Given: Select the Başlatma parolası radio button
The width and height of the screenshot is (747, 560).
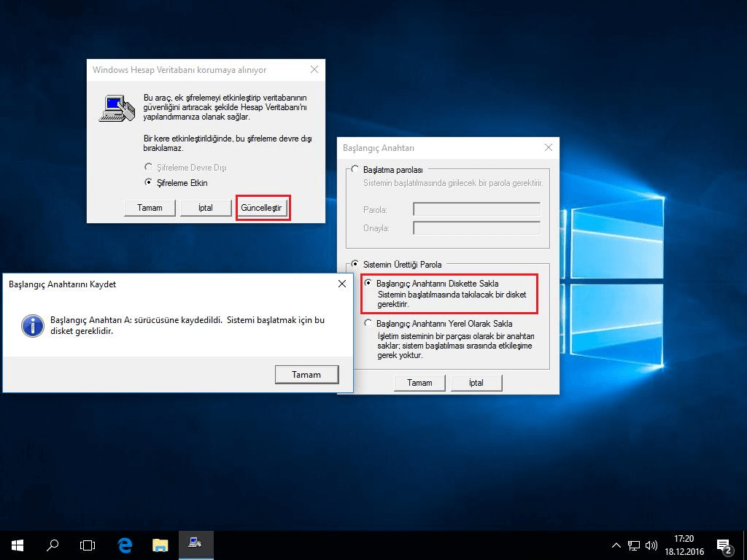Looking at the screenshot, I should click(355, 170).
